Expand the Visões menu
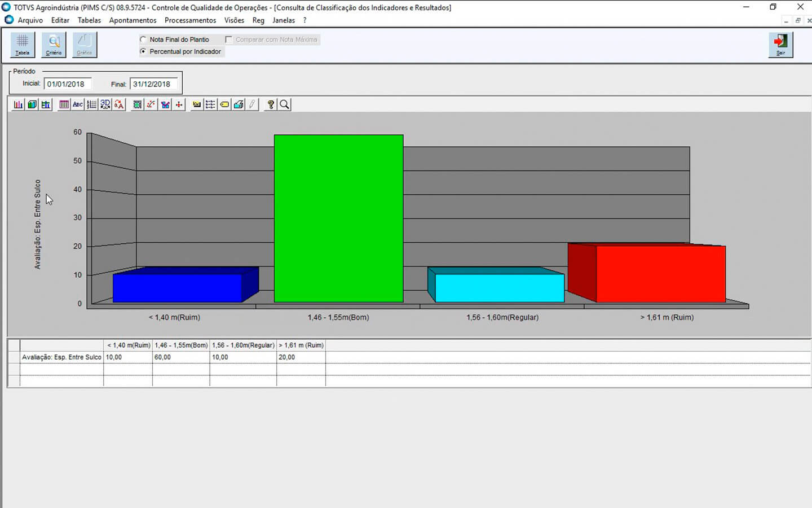This screenshot has width=812, height=508. pyautogui.click(x=234, y=20)
